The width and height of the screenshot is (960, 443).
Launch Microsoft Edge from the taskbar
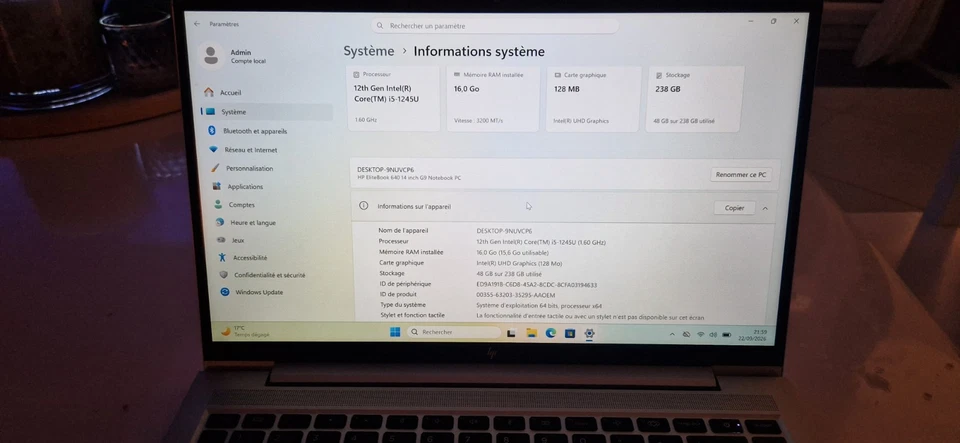[x=550, y=333]
